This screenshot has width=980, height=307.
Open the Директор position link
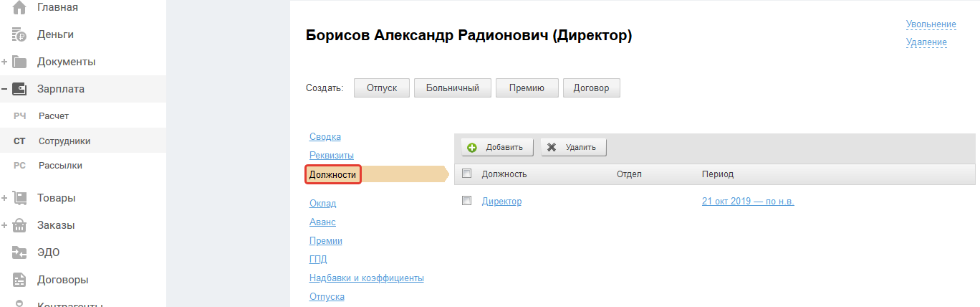[501, 202]
